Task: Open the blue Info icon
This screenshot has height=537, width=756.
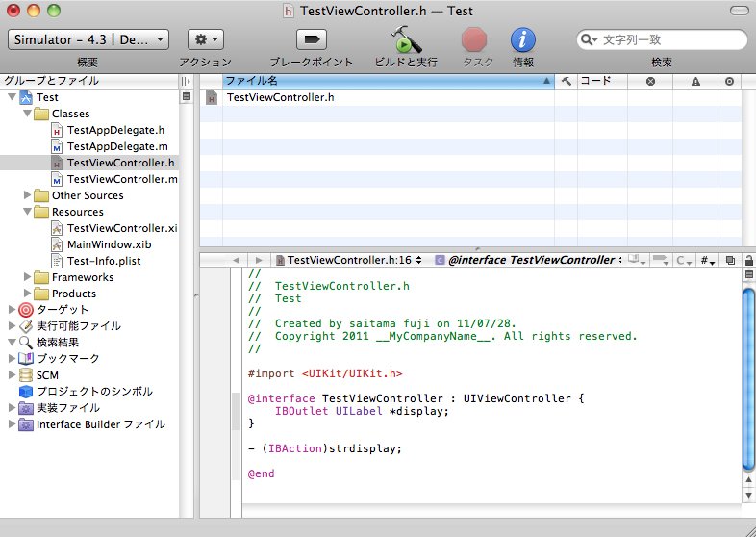Action: pos(523,39)
